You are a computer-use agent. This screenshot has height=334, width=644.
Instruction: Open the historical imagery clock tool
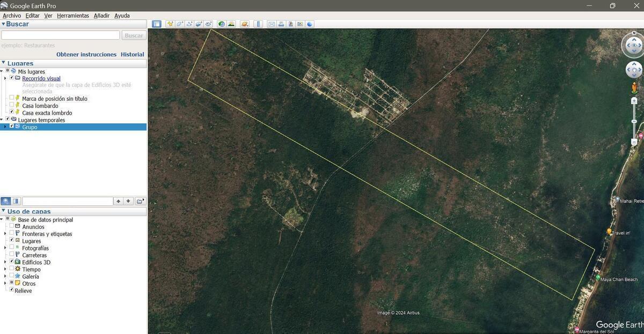point(221,24)
